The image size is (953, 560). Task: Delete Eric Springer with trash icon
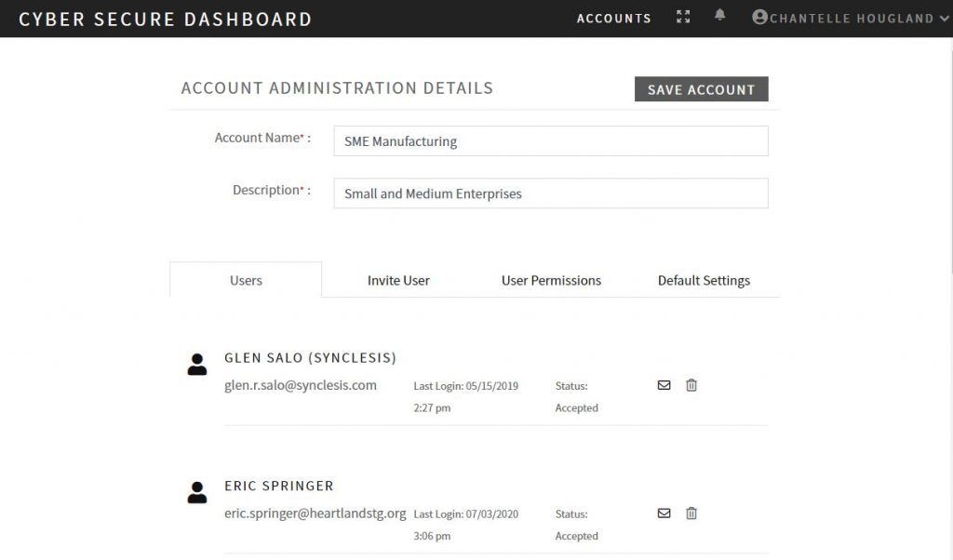pos(691,513)
